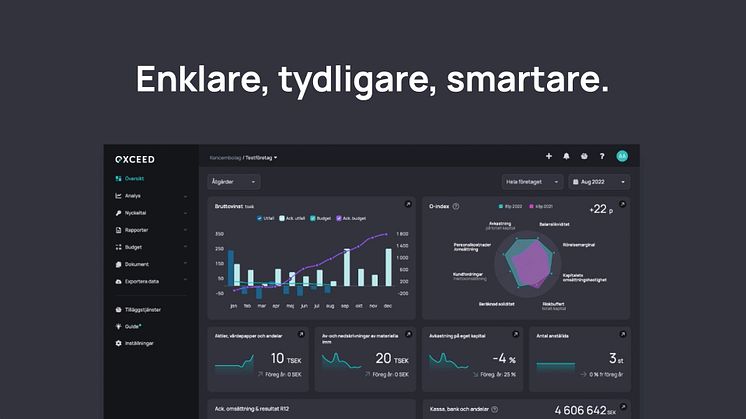Expand the O-index radar card

622,204
